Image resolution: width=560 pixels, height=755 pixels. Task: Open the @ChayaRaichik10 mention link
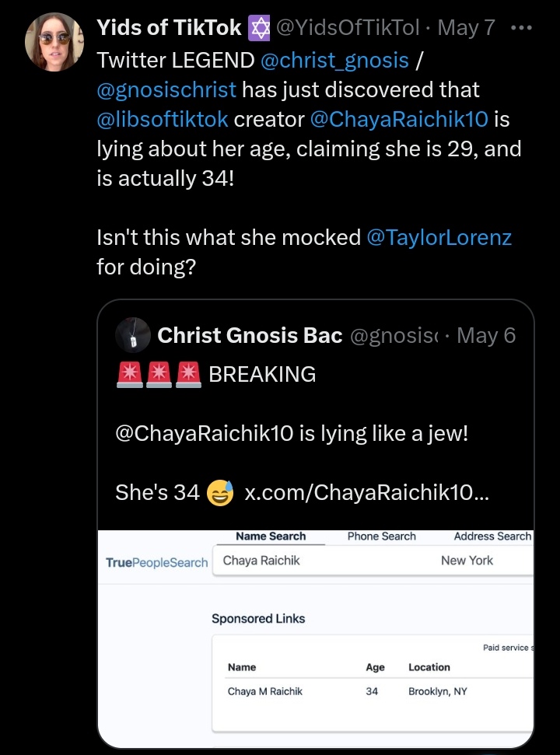coord(399,120)
